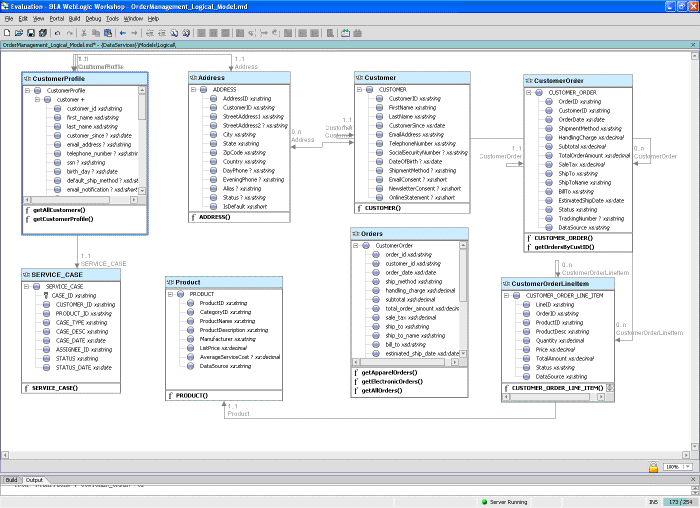
Task: Close the Output panel with its X
Action: click(693, 479)
